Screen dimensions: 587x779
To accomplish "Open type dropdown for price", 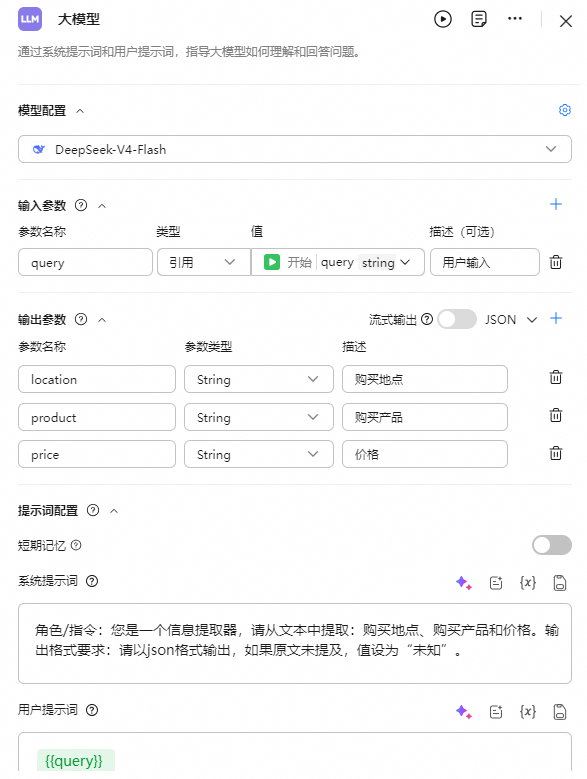I will pyautogui.click(x=259, y=454).
